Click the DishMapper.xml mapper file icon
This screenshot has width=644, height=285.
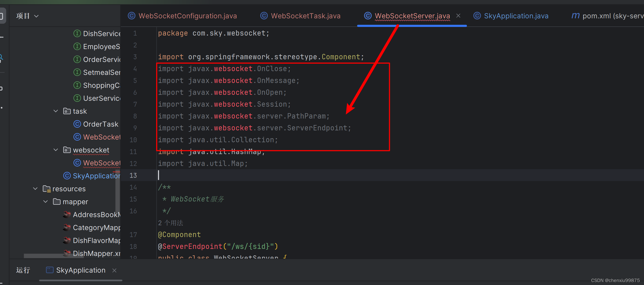point(67,253)
